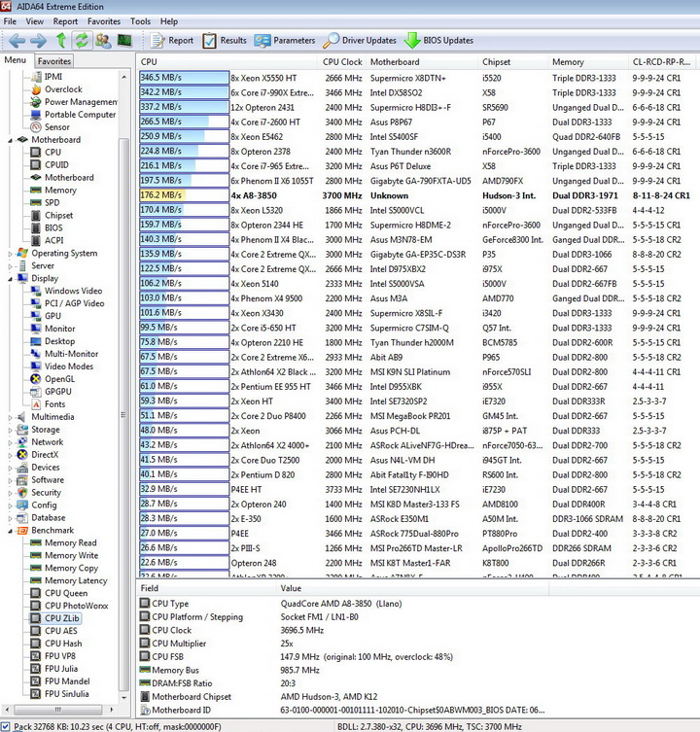Sort by Chipset column header
Screen dimensions: 700x732
click(x=512, y=62)
